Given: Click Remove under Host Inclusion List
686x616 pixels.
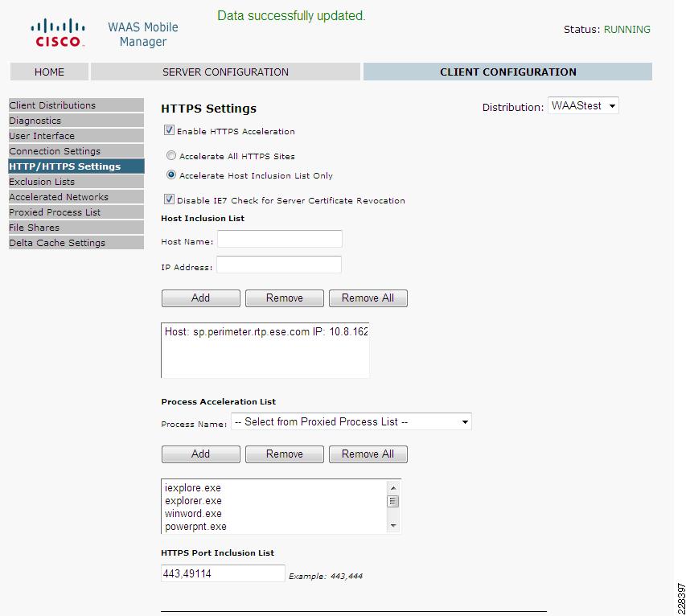Looking at the screenshot, I should (x=285, y=298).
